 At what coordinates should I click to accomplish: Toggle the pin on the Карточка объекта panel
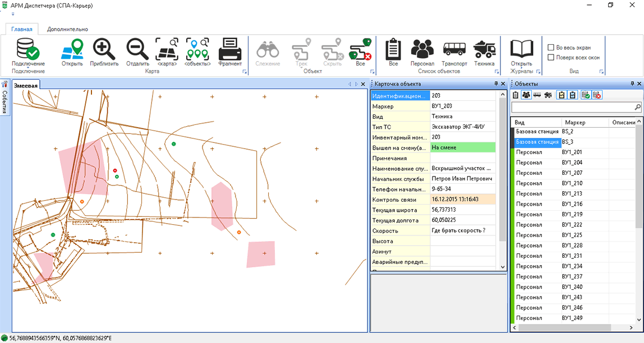(x=496, y=84)
